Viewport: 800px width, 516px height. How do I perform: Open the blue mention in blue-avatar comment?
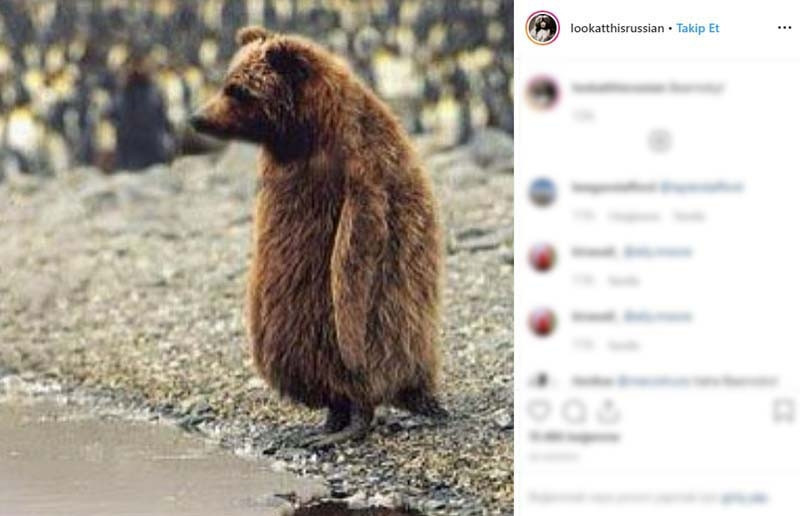point(702,187)
